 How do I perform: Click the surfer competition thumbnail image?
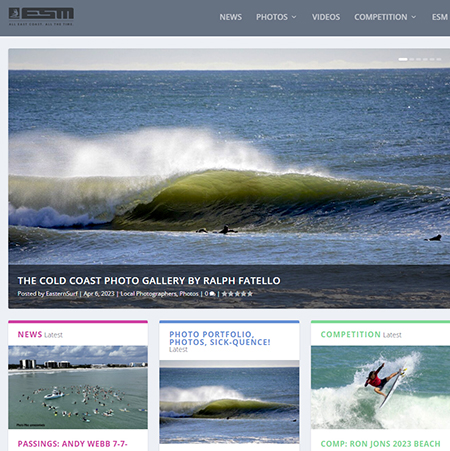[x=380, y=387]
